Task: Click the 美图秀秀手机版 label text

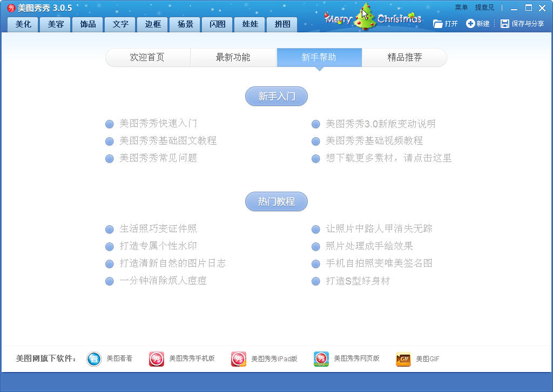Action: (x=192, y=359)
